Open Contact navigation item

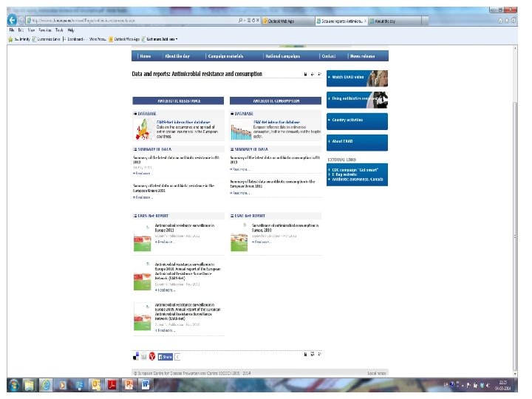[328, 56]
